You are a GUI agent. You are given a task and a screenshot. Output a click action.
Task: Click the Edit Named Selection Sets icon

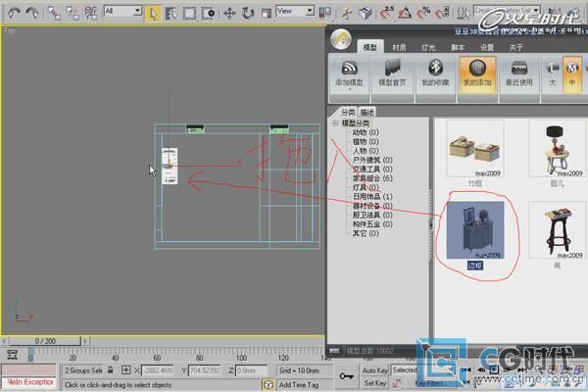pyautogui.click(x=464, y=13)
